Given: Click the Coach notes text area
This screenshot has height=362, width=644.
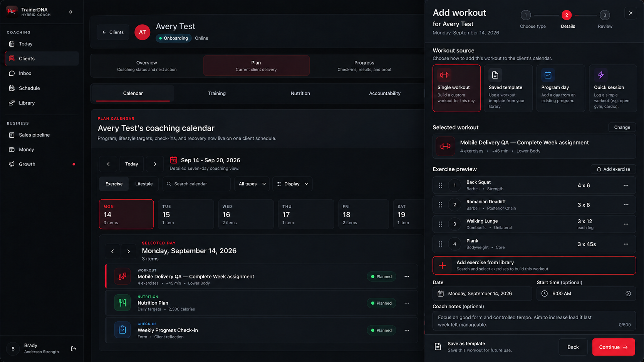Looking at the screenshot, I should point(534,321).
